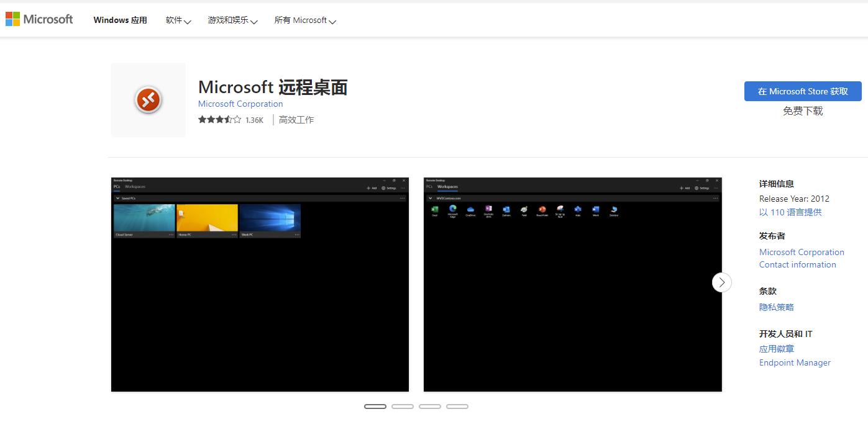
Task: Expand the 软件 dropdown menu
Action: [178, 20]
